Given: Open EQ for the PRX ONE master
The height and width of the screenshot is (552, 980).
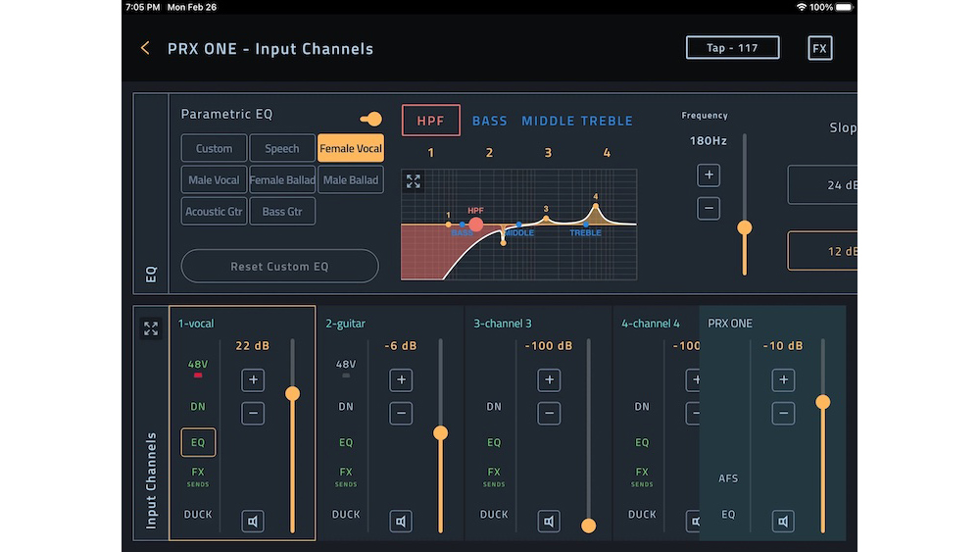Looking at the screenshot, I should (x=728, y=514).
